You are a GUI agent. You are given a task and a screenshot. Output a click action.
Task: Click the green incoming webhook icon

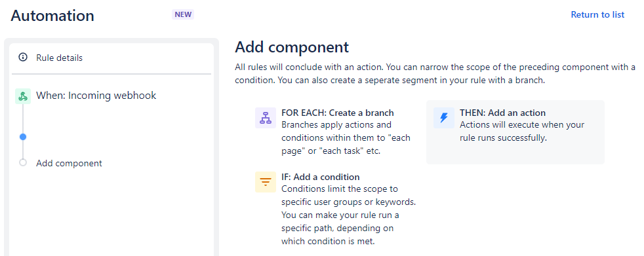23,96
